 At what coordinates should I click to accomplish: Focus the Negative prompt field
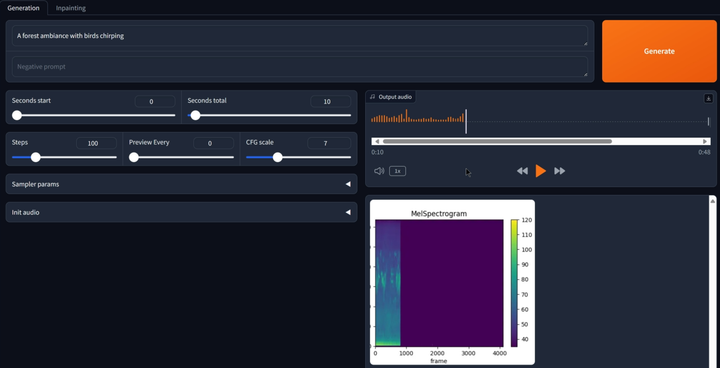(x=300, y=67)
